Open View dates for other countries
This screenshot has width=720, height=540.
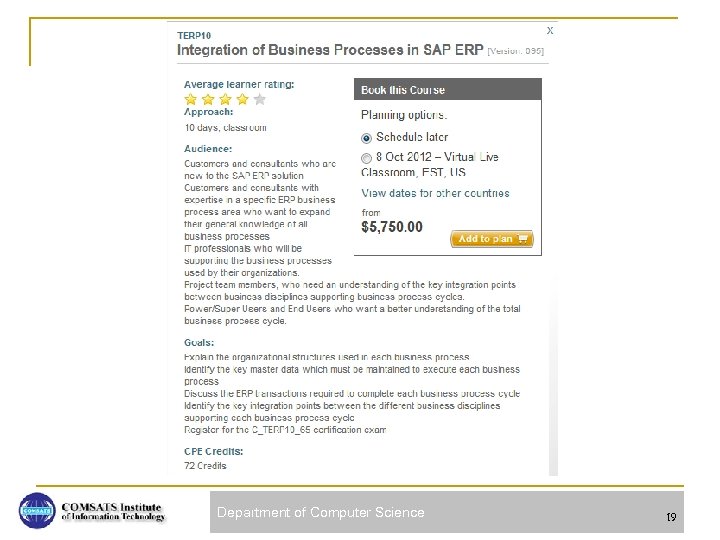(x=435, y=193)
